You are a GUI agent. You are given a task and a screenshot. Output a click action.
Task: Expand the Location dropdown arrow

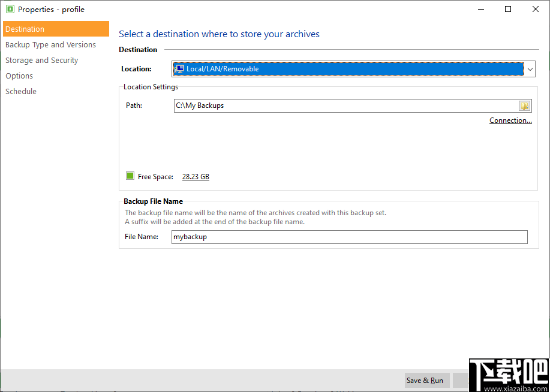coord(530,69)
